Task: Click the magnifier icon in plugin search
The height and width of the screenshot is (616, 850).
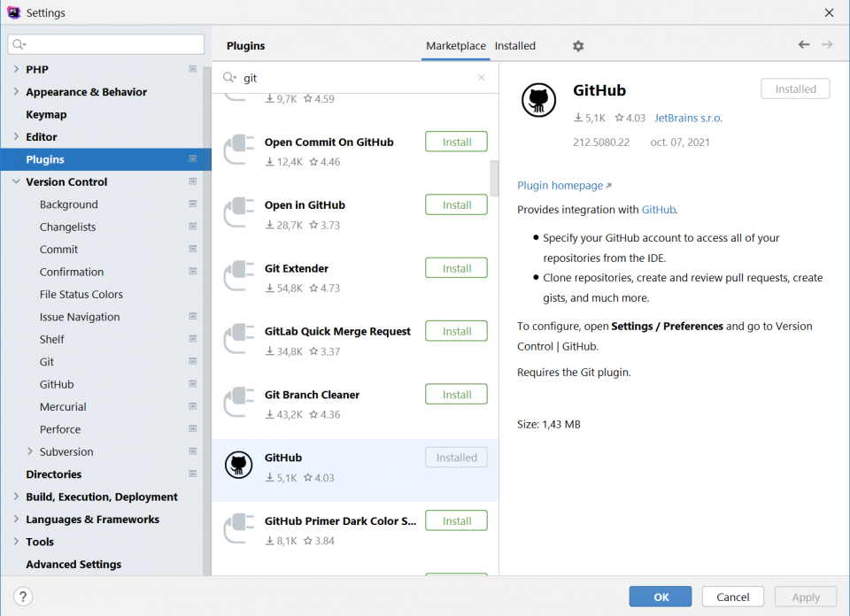Action: click(229, 78)
